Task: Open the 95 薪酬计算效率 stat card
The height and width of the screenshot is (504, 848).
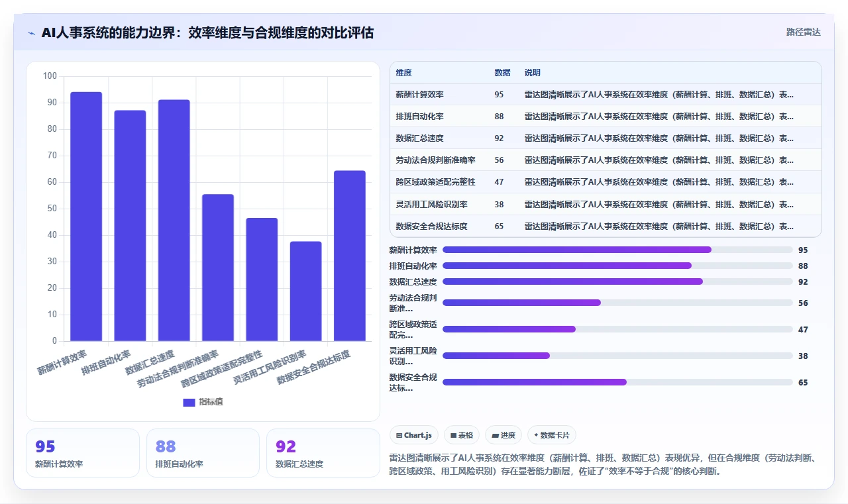Action: [x=83, y=453]
